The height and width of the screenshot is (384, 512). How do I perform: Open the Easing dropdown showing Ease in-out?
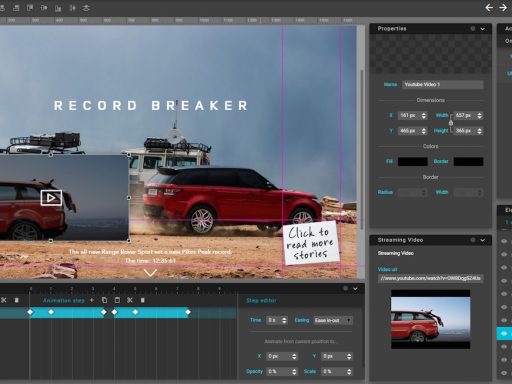[x=333, y=320]
